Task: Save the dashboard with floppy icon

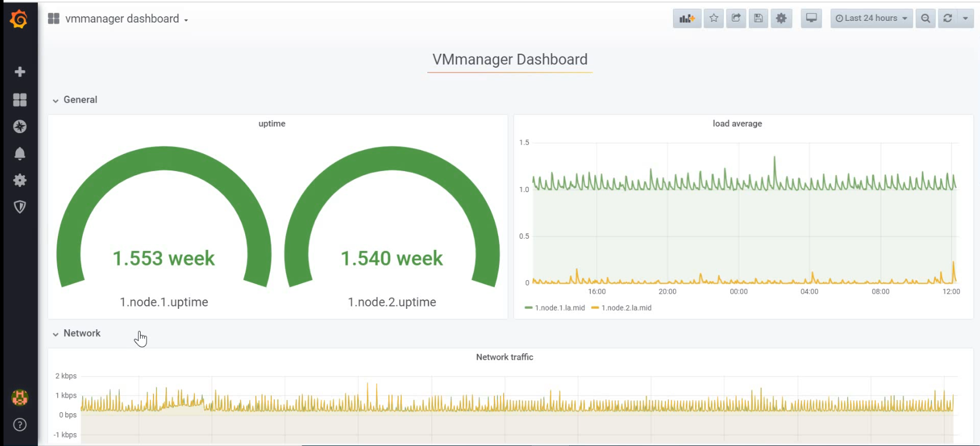Action: click(x=758, y=19)
